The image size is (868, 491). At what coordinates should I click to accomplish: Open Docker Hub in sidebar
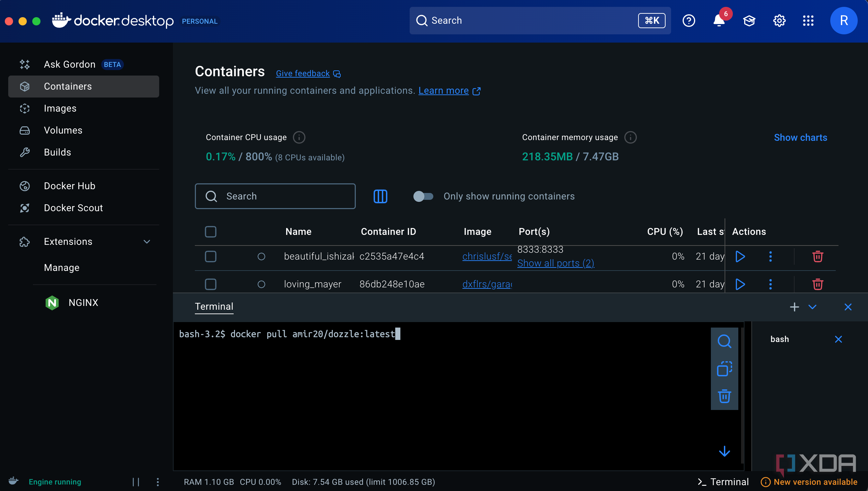tap(84, 186)
